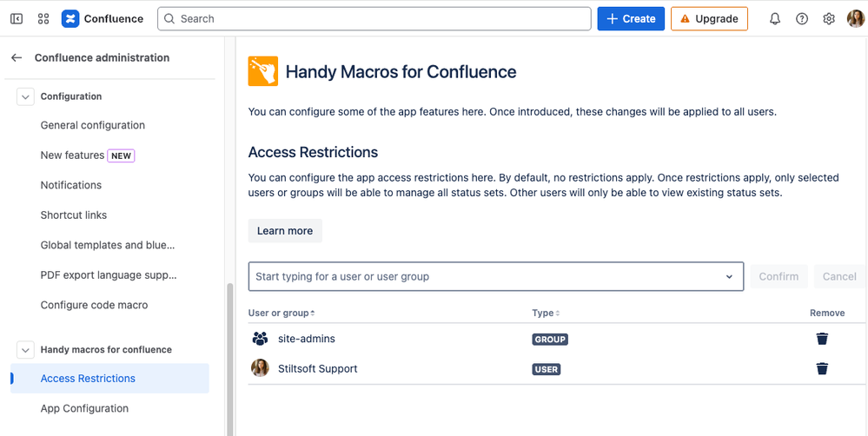
Task: Open the settings gear icon
Action: pyautogui.click(x=829, y=18)
